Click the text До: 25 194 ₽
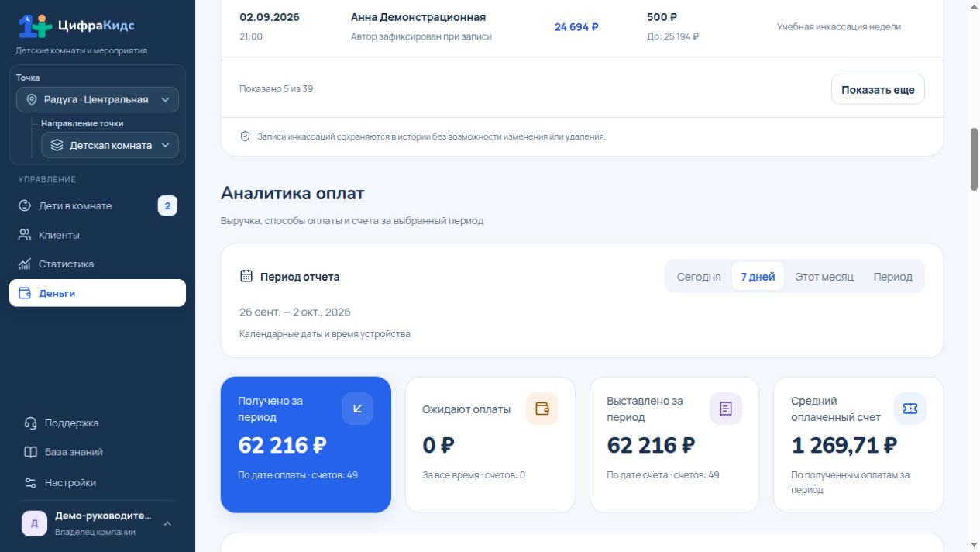The height and width of the screenshot is (552, 980). point(673,36)
